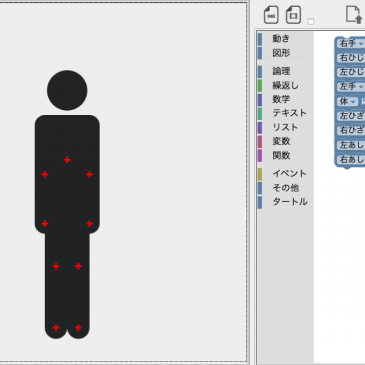
Task: Open the 右ひじ block dropdown
Action: [351, 58]
